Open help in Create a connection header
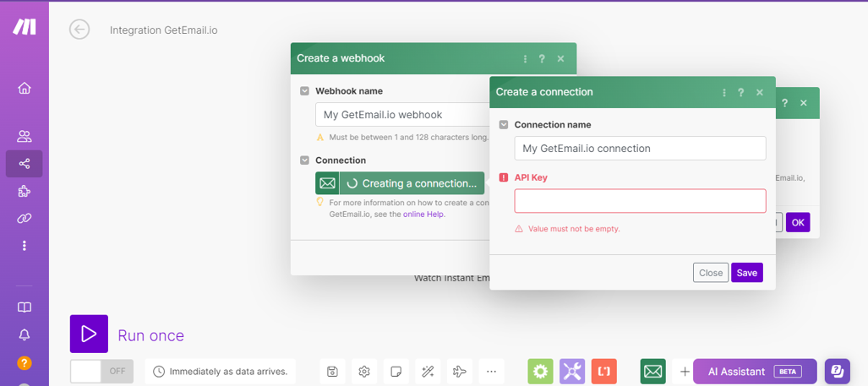The width and height of the screenshot is (868, 386). click(x=741, y=92)
